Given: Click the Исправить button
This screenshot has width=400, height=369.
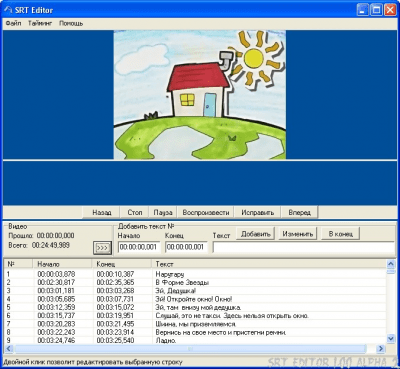Looking at the screenshot, I should click(x=258, y=212).
